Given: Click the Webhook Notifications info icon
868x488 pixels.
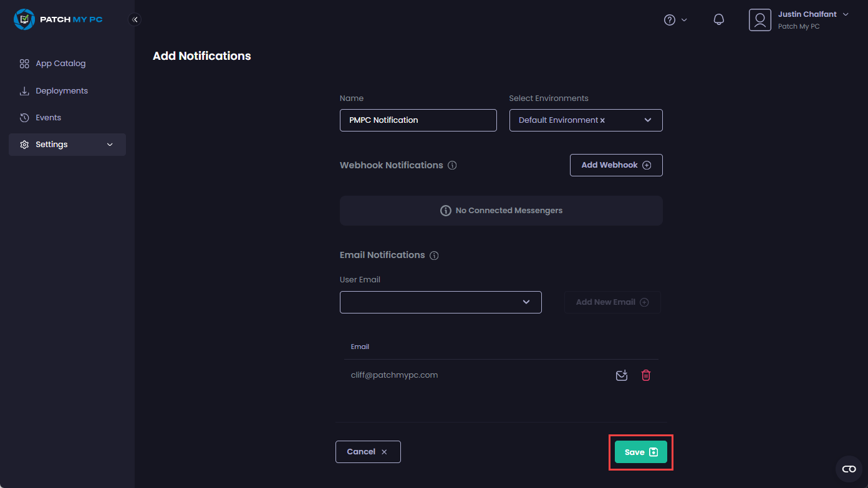Looking at the screenshot, I should (x=453, y=166).
